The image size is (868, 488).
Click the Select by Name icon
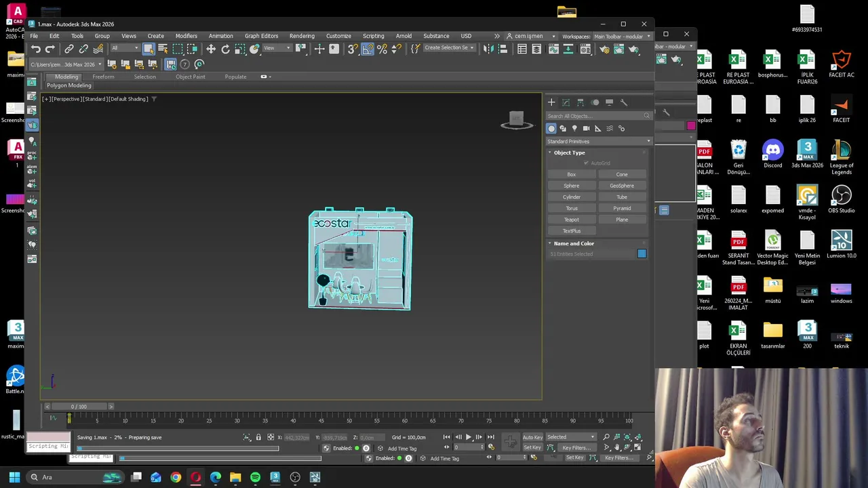[x=163, y=49]
